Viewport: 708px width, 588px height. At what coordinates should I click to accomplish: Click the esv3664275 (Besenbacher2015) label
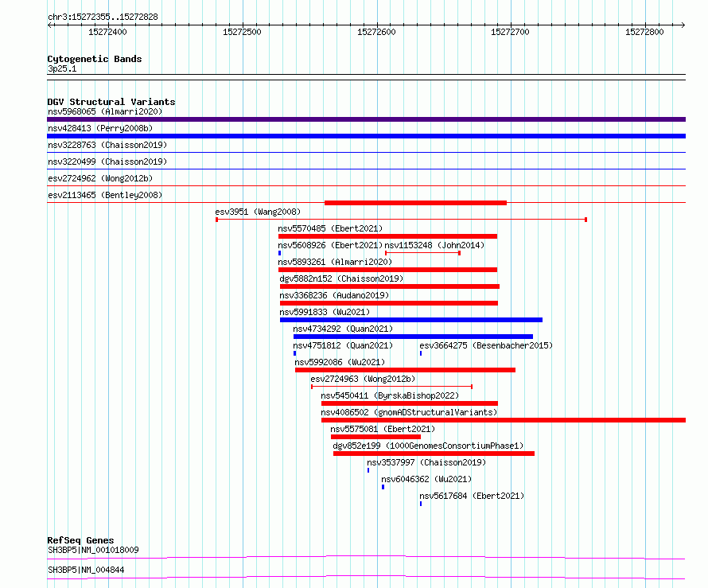[x=486, y=345]
